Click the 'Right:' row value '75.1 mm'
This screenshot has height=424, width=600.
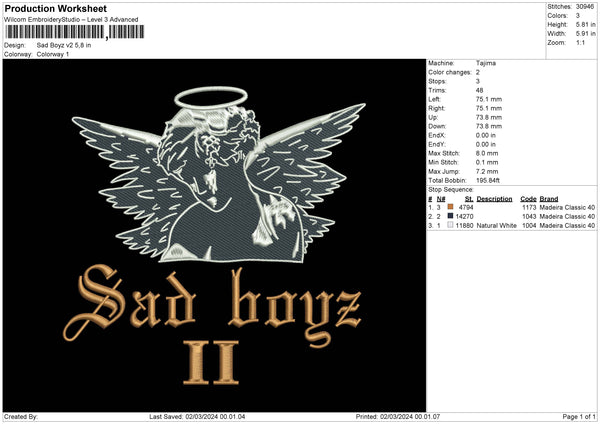(x=489, y=108)
